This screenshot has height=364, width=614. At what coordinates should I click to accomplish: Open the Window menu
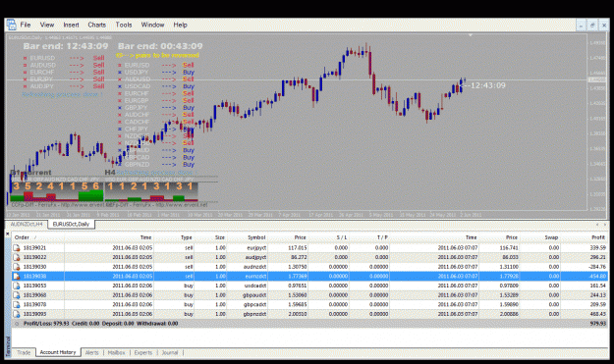152,25
